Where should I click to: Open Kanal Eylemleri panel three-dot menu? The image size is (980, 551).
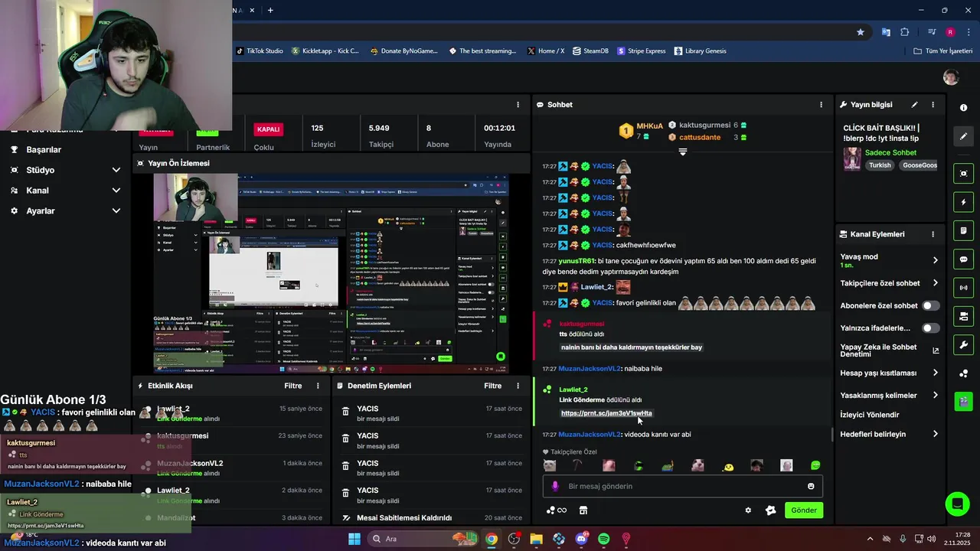coord(933,234)
